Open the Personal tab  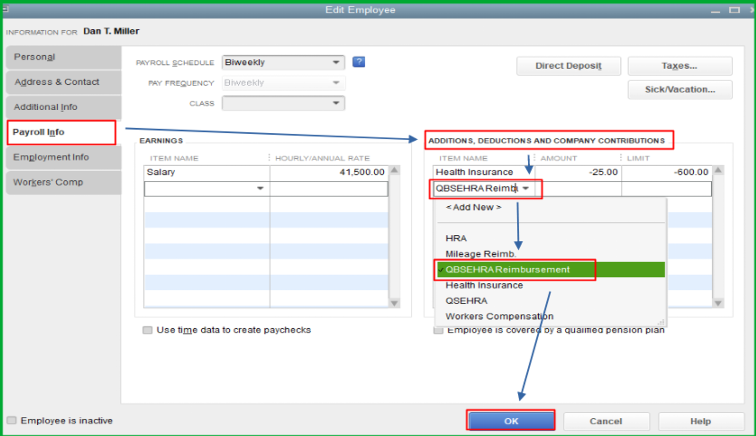pyautogui.click(x=63, y=57)
